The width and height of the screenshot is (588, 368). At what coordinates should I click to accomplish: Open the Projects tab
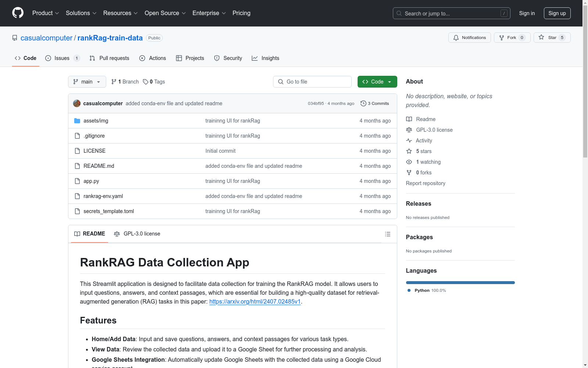pos(190,58)
